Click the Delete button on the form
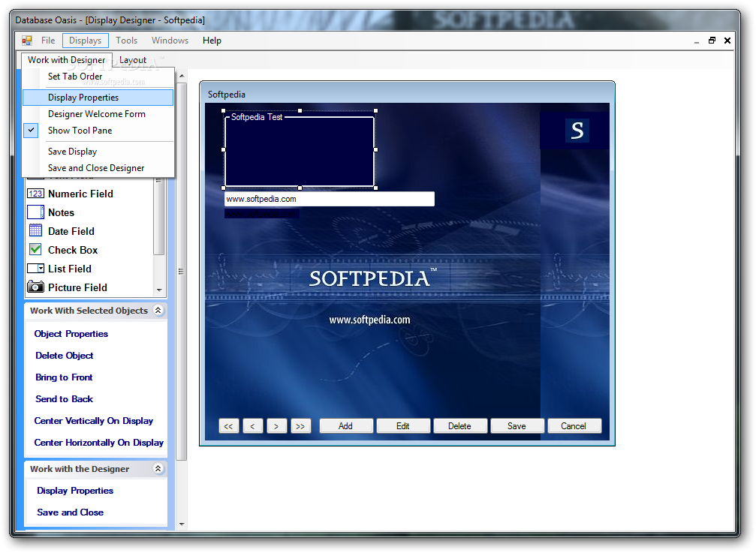This screenshot has width=756, height=553. point(459,426)
